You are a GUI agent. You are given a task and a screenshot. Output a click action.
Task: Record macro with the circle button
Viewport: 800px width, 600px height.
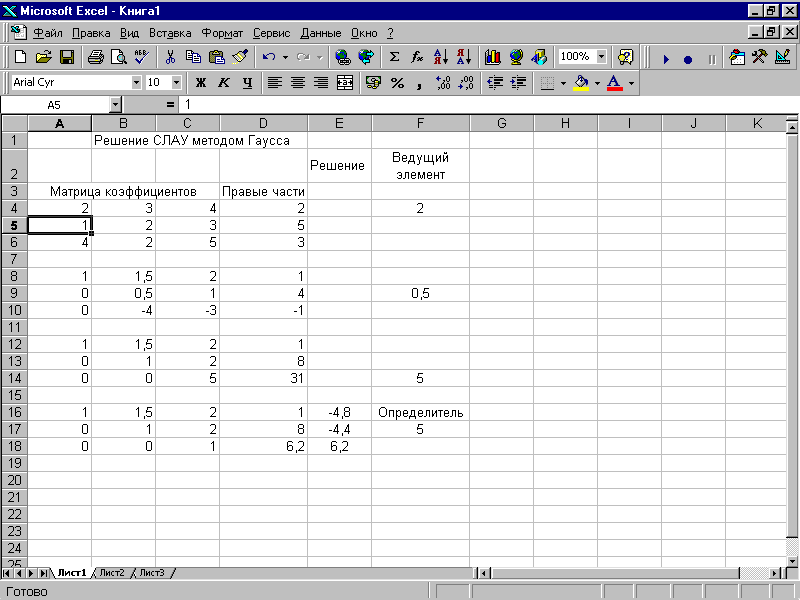click(688, 59)
